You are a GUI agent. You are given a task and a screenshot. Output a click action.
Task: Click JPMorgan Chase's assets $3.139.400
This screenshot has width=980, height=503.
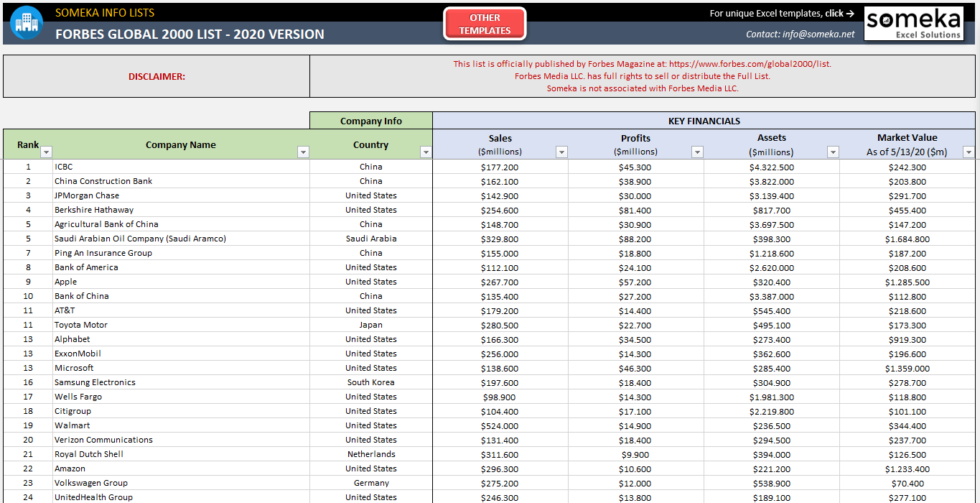(772, 196)
